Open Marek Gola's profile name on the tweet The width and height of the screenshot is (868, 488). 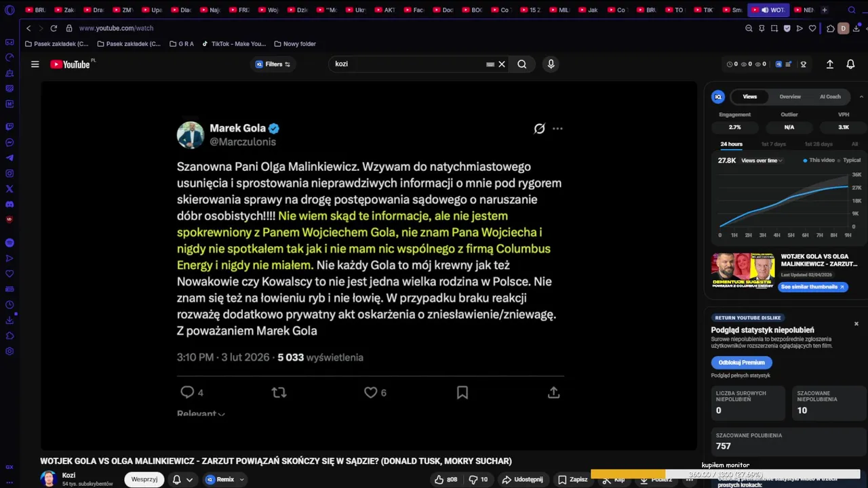click(x=237, y=128)
